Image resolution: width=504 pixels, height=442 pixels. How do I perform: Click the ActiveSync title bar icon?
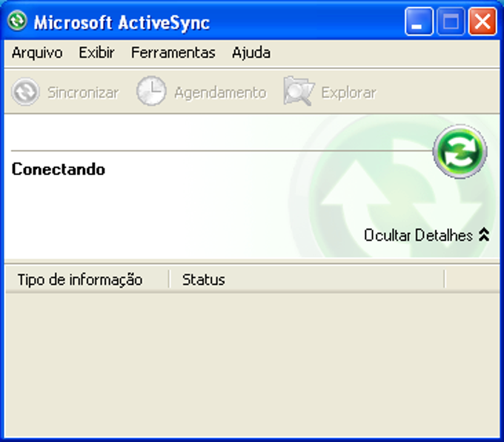[17, 21]
